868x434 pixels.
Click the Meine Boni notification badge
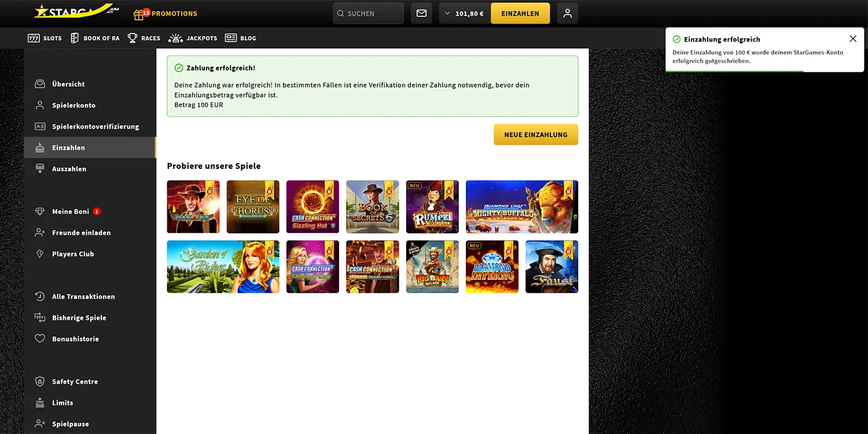[97, 211]
